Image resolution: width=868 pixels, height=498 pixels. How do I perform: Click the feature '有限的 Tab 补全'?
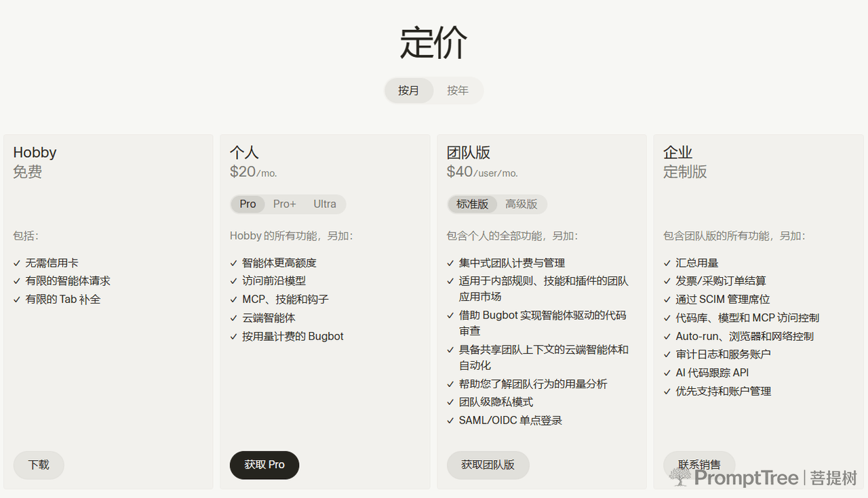63,299
